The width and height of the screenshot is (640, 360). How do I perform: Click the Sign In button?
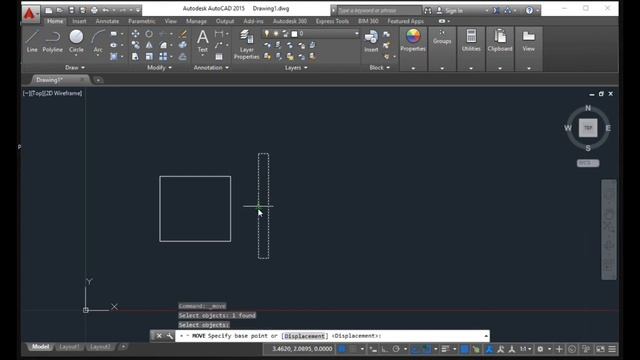(x=450, y=11)
